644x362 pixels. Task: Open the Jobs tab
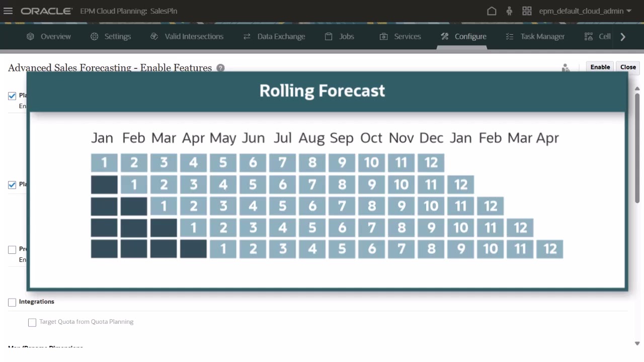click(340, 36)
